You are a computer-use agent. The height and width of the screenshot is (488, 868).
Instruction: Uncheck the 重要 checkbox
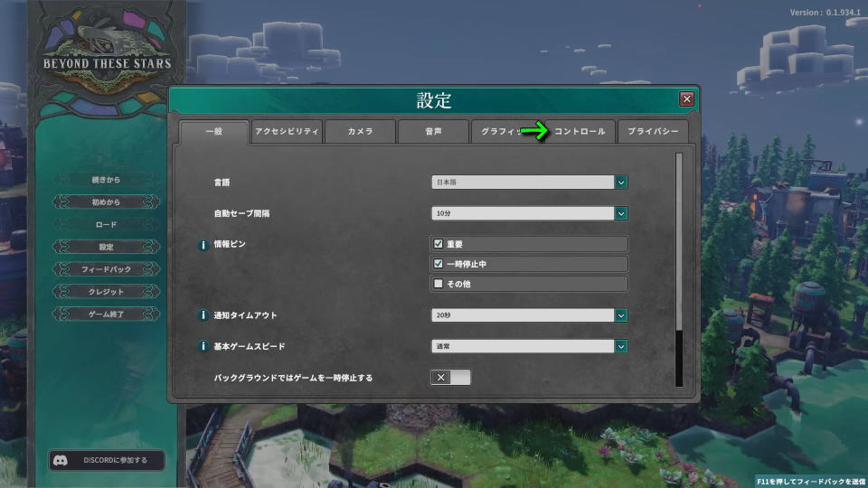(x=439, y=243)
